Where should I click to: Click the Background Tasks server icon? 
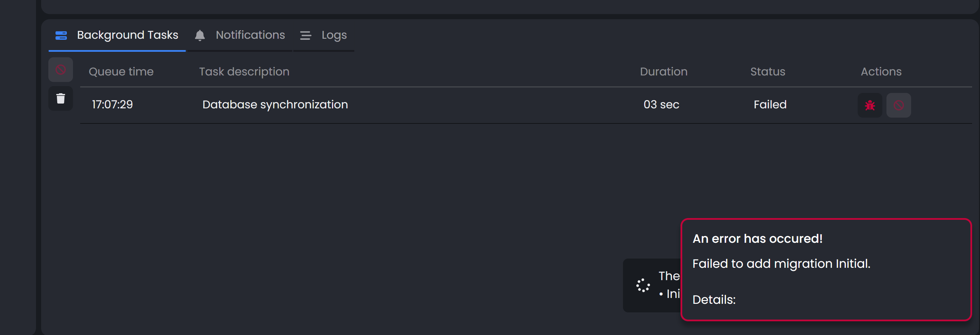pyautogui.click(x=61, y=35)
